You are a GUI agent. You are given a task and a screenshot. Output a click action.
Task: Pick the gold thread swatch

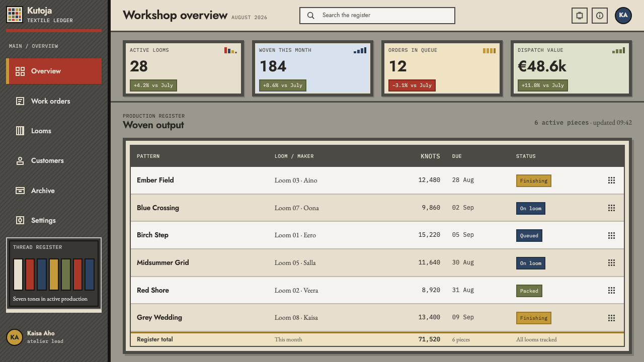54,275
